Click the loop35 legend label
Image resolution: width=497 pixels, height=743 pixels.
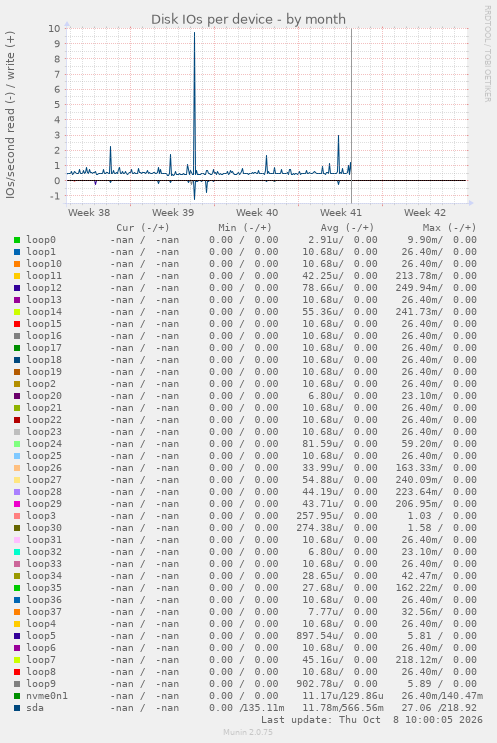pos(44,588)
